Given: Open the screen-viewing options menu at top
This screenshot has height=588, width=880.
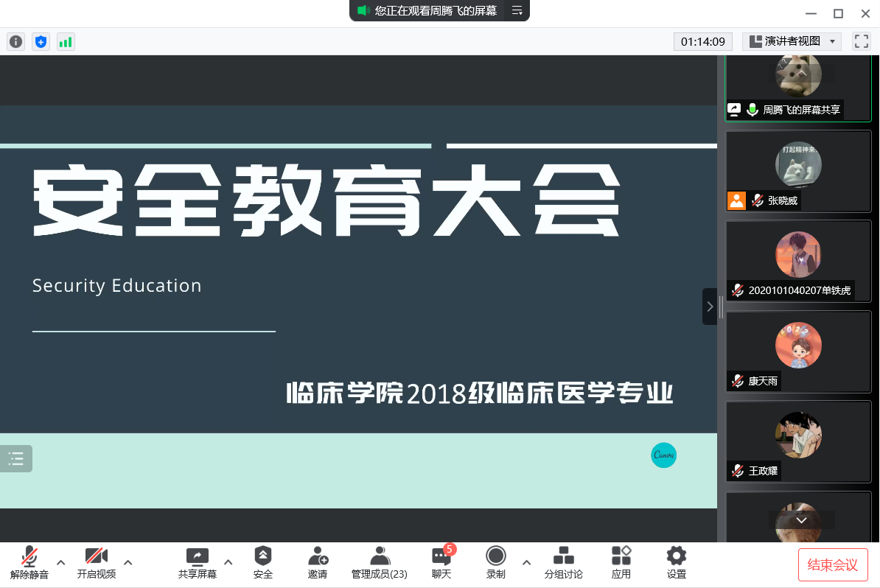Looking at the screenshot, I should pyautogui.click(x=517, y=10).
